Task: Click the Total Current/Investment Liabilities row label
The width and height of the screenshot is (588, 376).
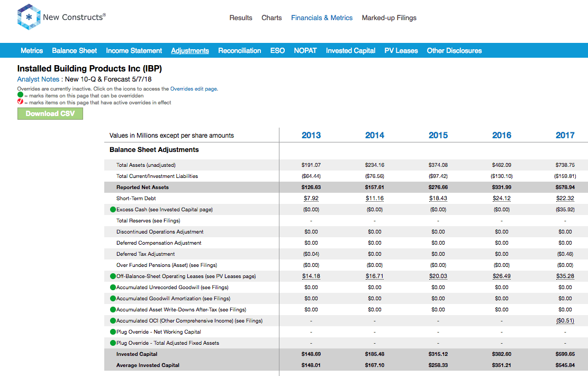Action: point(157,176)
